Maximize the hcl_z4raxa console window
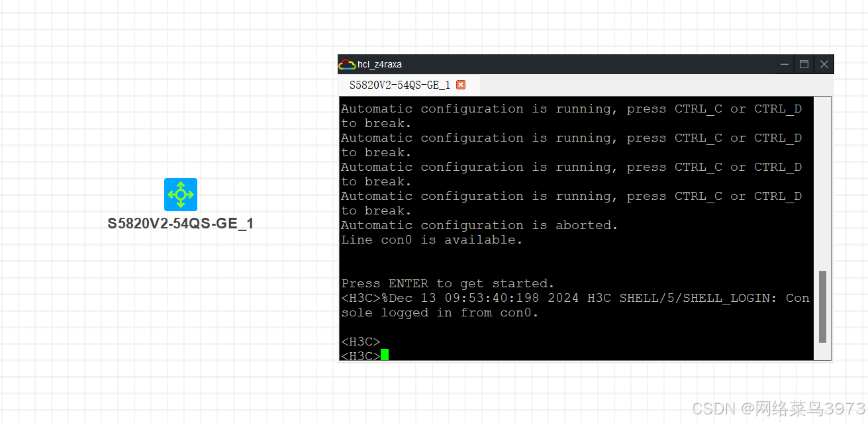The width and height of the screenshot is (868, 423). [x=804, y=64]
